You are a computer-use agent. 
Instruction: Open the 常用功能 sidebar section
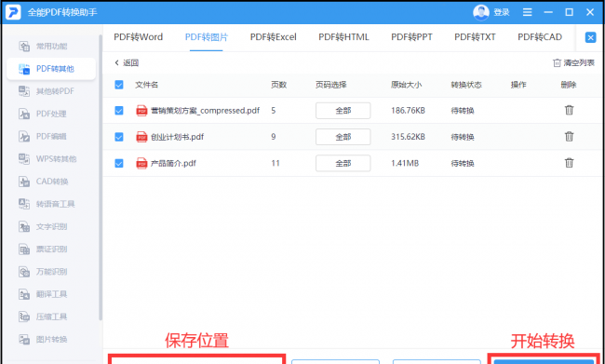(43, 47)
